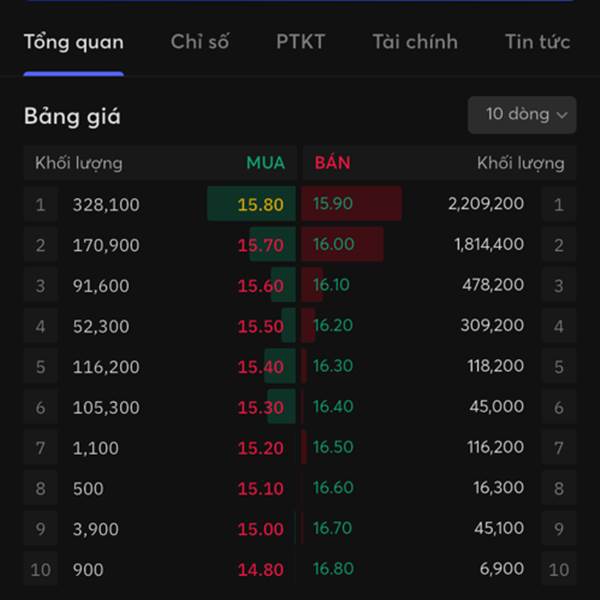Click the MUA column header
This screenshot has width=600, height=600.
click(266, 163)
